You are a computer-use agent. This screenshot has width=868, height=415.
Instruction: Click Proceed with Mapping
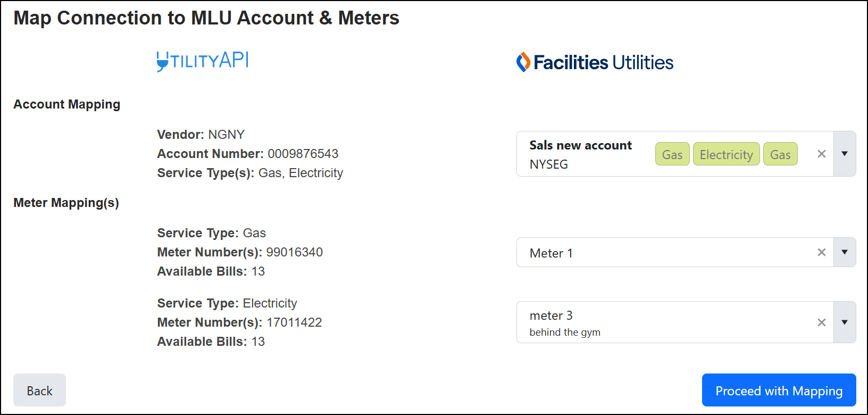(779, 391)
